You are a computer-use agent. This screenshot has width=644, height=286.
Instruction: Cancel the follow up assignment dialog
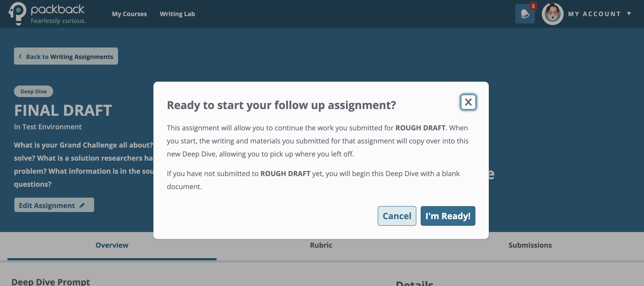point(397,216)
